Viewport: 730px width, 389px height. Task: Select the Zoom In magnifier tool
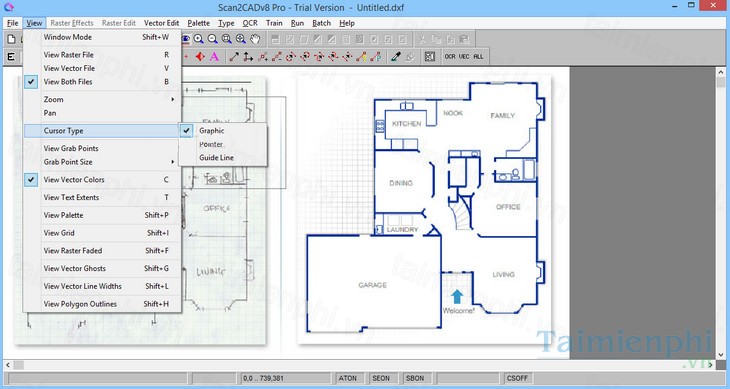(x=199, y=39)
